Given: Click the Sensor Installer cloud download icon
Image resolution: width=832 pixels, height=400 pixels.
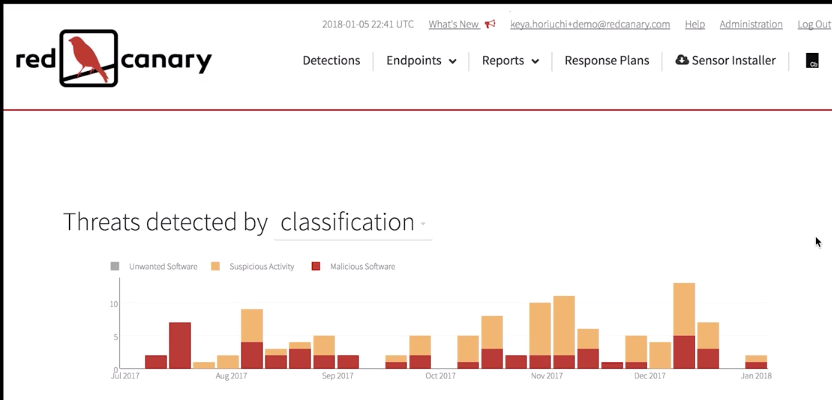Looking at the screenshot, I should click(x=682, y=60).
